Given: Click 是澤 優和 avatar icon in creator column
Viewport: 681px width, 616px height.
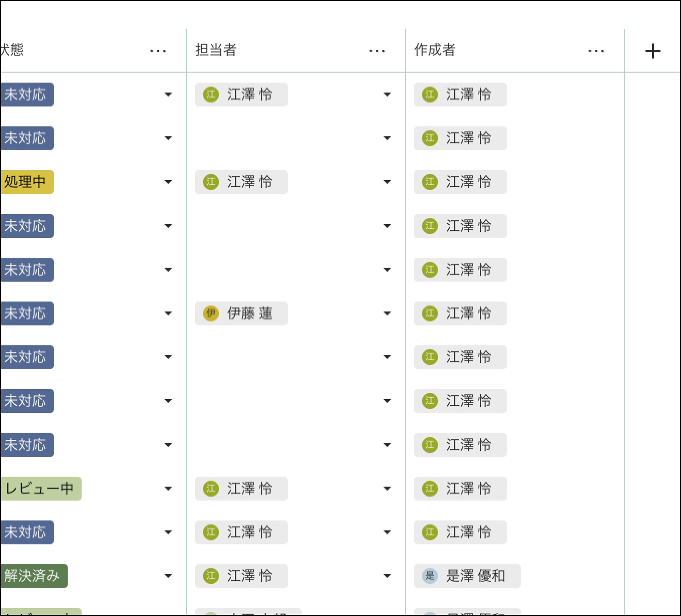Looking at the screenshot, I should pos(430,576).
